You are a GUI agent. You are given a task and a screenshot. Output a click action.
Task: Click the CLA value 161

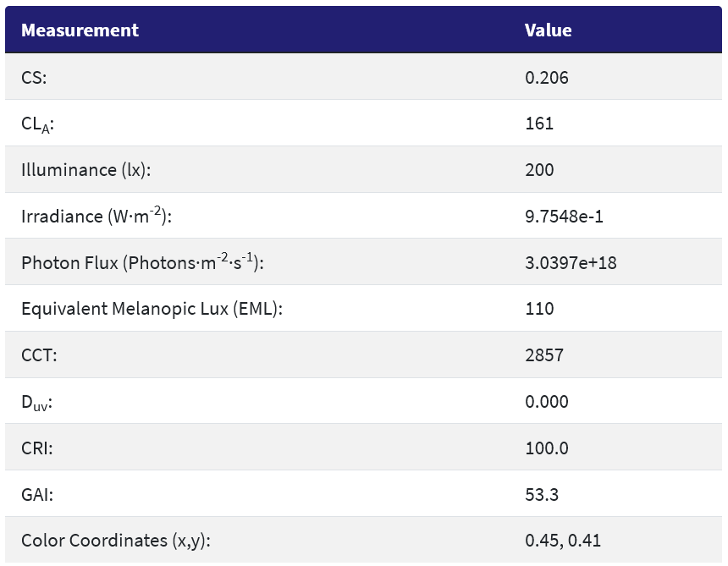pos(539,124)
